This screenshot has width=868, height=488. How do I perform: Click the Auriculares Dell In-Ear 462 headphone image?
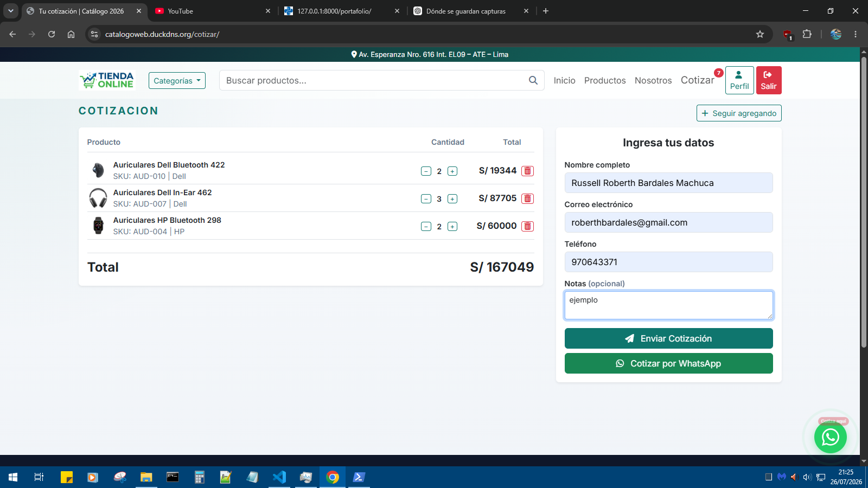98,198
